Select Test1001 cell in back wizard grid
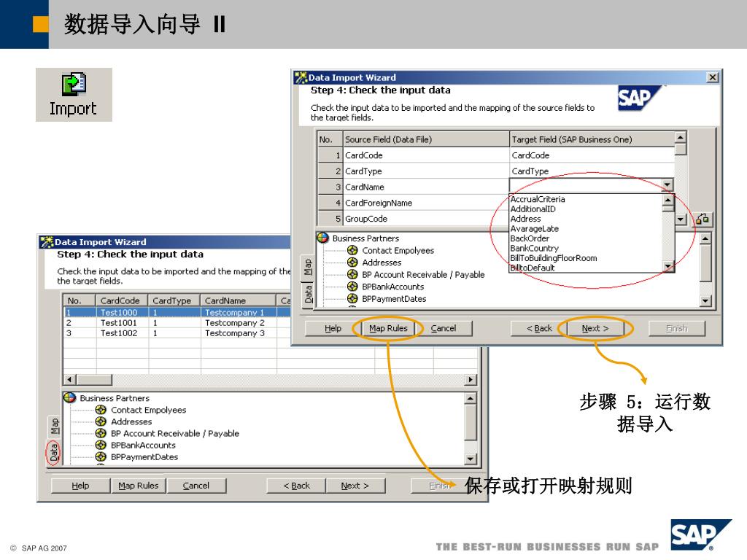This screenshot has height=560, width=747. point(122,323)
